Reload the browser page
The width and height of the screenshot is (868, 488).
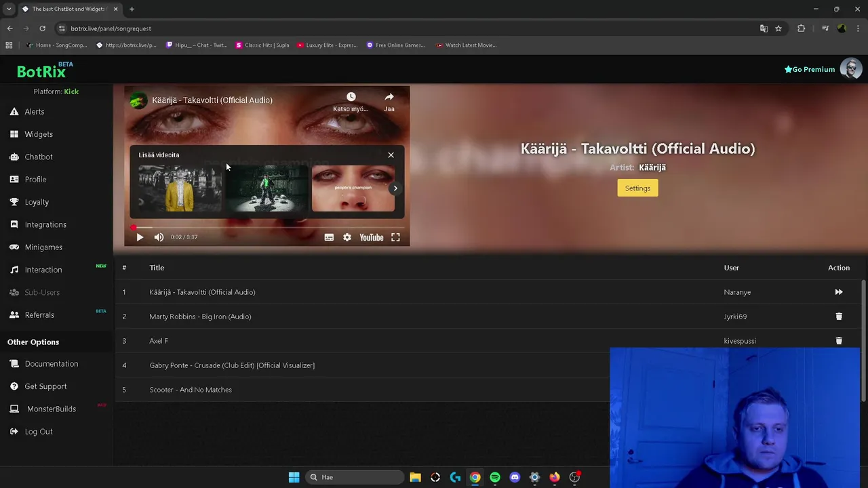point(42,28)
